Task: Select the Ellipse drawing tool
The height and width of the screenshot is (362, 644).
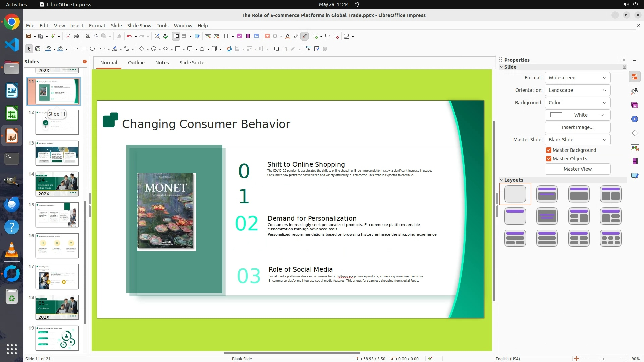Action: pyautogui.click(x=92, y=49)
